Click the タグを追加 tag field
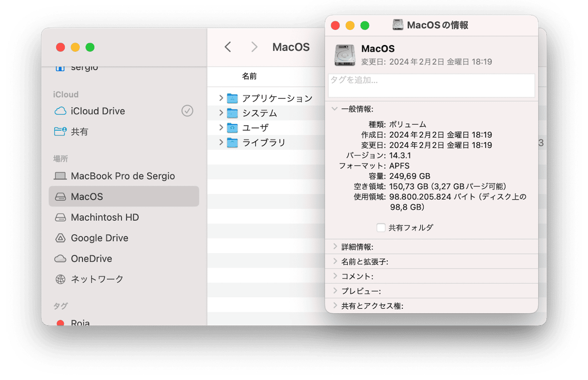The image size is (588, 380). (431, 86)
